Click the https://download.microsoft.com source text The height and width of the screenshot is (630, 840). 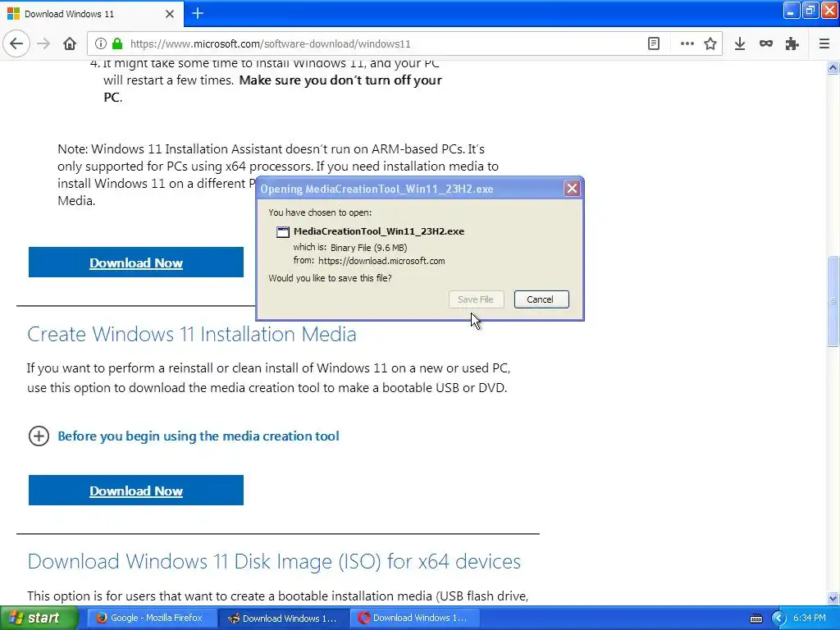pos(381,261)
